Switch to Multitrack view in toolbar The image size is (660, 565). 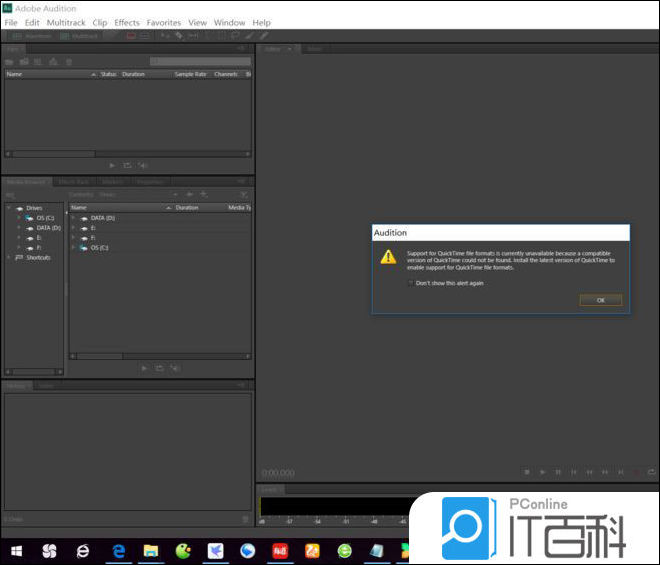[81, 35]
